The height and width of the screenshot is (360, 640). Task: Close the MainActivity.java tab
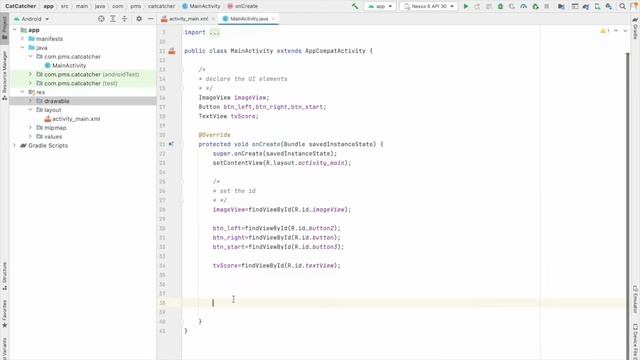273,19
